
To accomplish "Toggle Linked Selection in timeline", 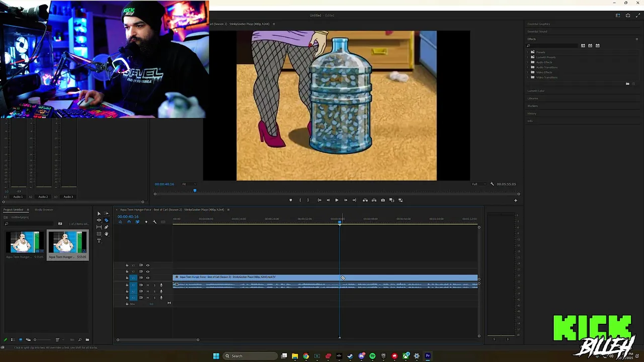I will [137, 222].
